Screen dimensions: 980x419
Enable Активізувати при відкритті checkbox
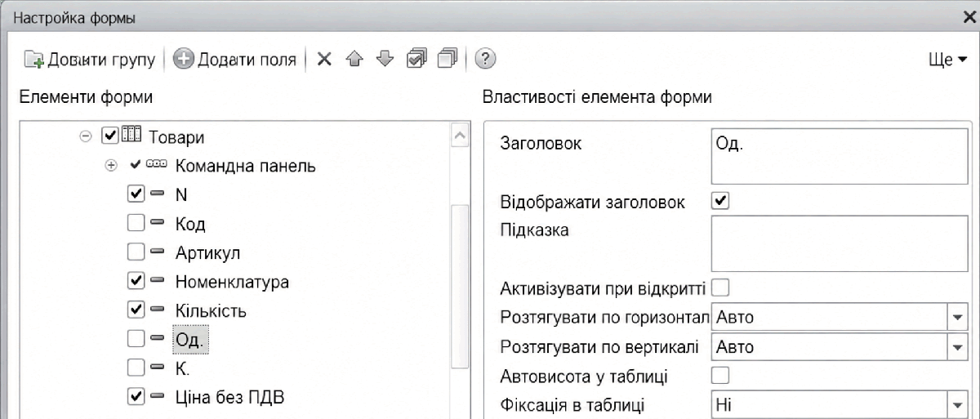pos(720,288)
